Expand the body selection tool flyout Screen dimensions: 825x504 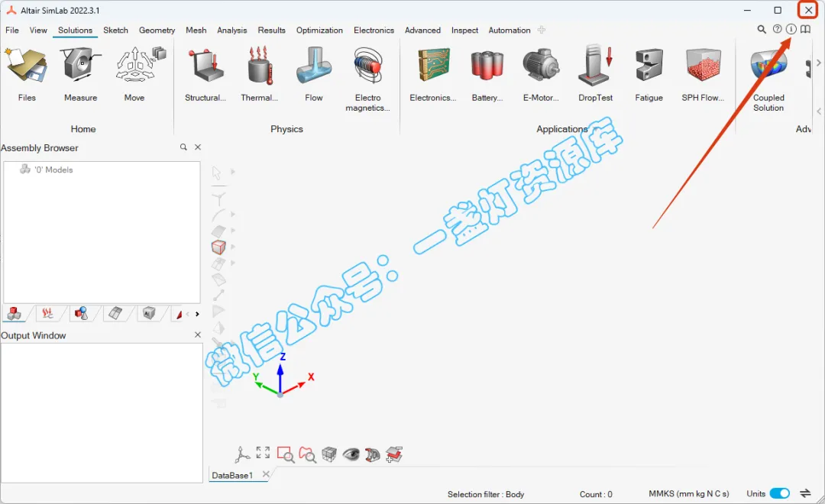[x=232, y=247]
